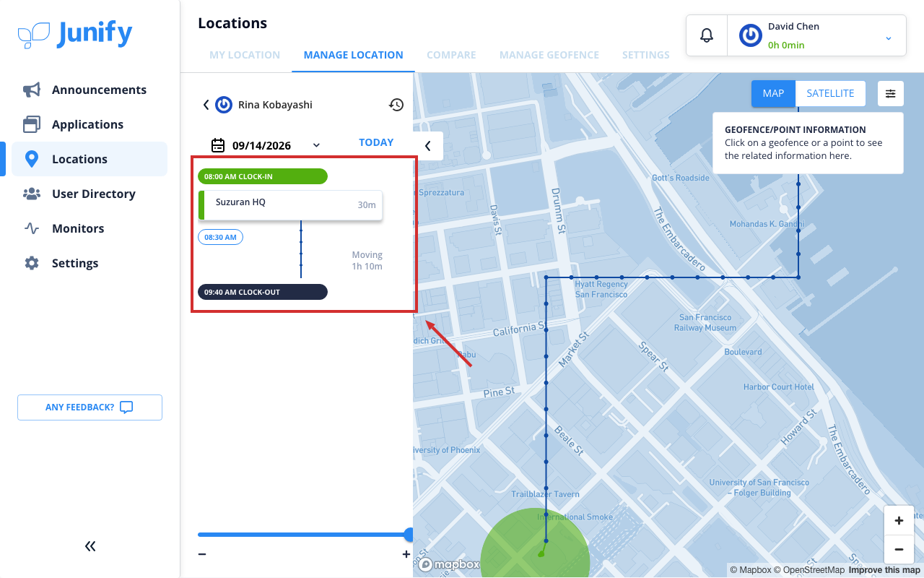Collapse the sidebar with double chevron
The height and width of the screenshot is (578, 924).
[90, 546]
